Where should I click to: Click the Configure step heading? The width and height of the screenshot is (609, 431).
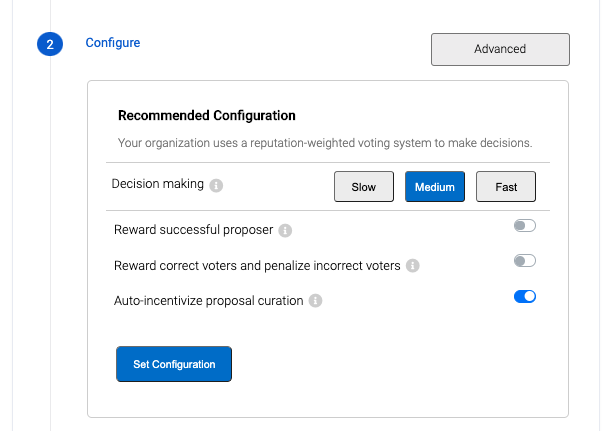pyautogui.click(x=113, y=43)
